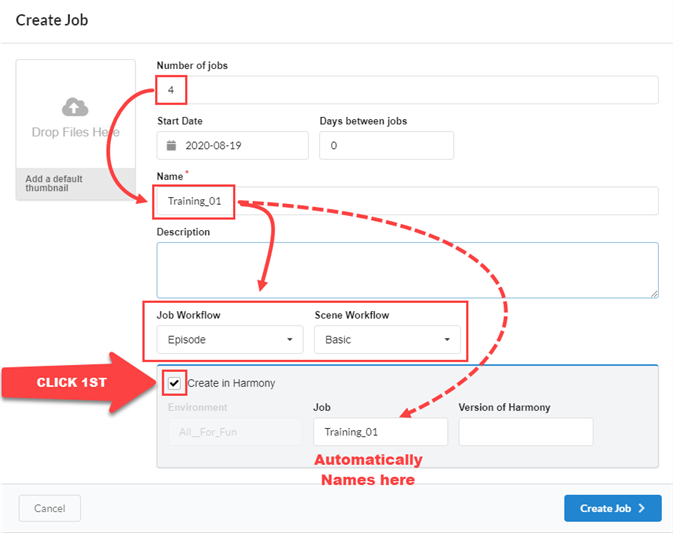Open the Job Workflow dropdown
The width and height of the screenshot is (673, 533).
tap(229, 340)
